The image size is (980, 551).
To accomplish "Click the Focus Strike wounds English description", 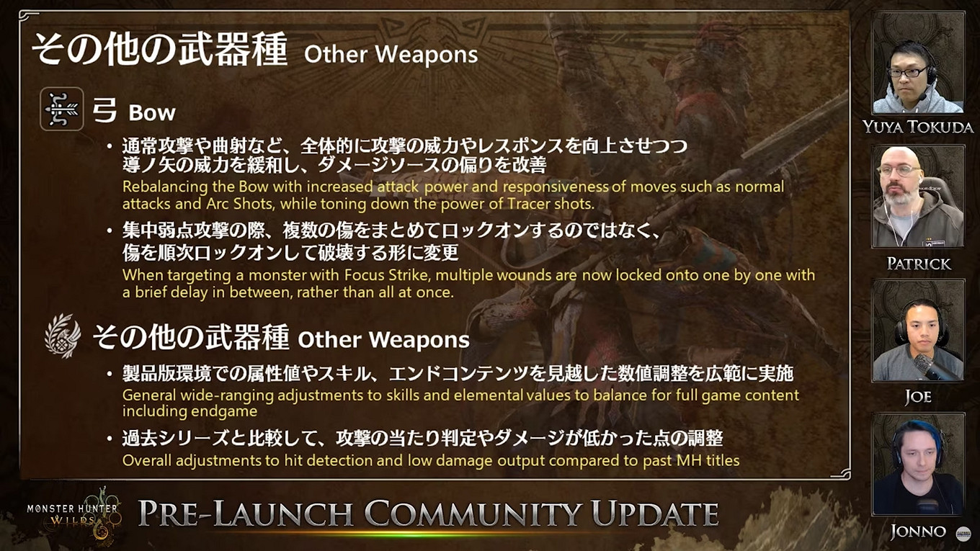I will pyautogui.click(x=468, y=283).
